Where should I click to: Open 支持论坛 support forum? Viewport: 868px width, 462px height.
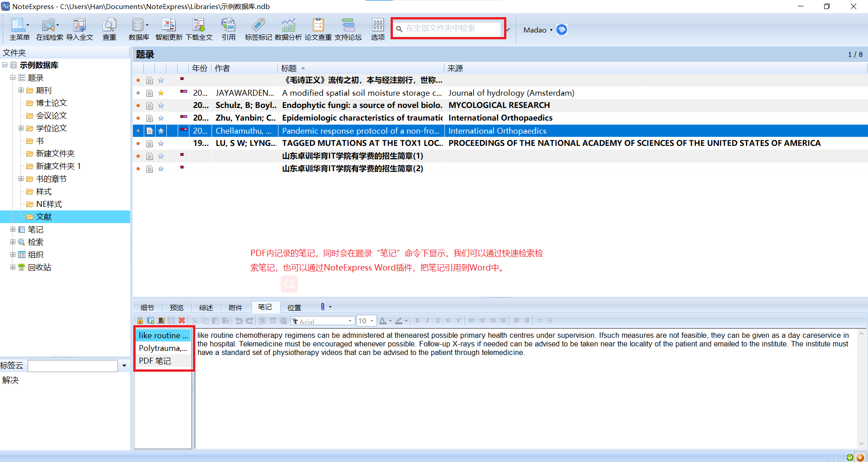pos(348,29)
